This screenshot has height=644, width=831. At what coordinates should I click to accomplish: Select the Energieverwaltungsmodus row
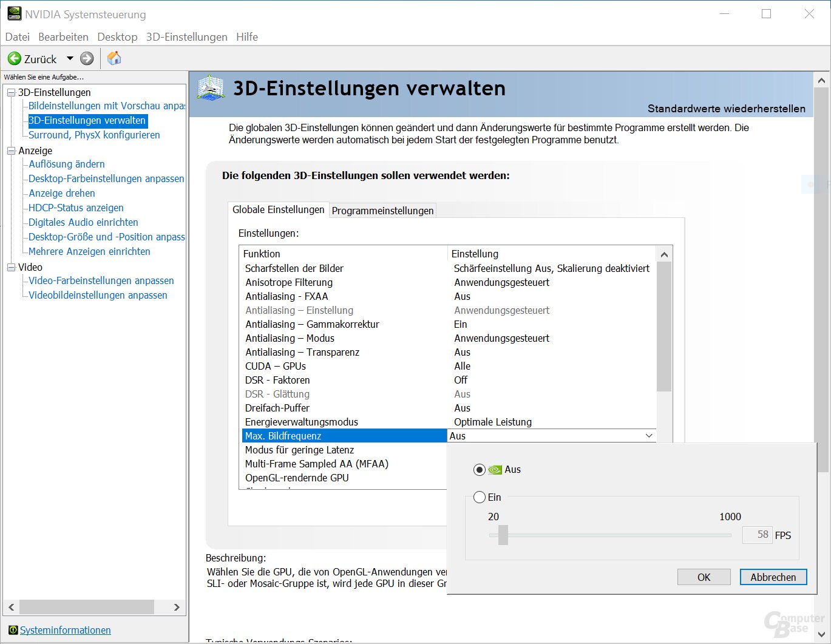(449, 422)
